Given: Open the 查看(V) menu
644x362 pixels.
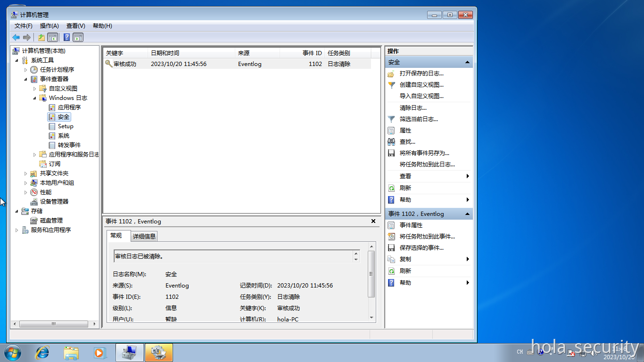Looking at the screenshot, I should (x=75, y=26).
